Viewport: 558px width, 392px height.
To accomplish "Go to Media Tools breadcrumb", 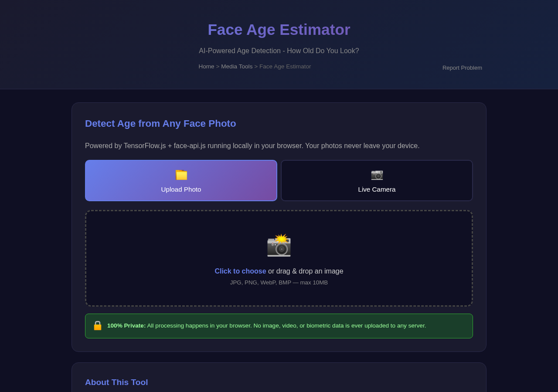I will pos(237,67).
